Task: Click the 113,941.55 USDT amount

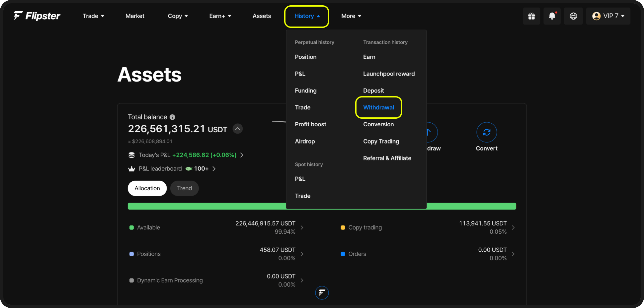Action: pos(483,223)
